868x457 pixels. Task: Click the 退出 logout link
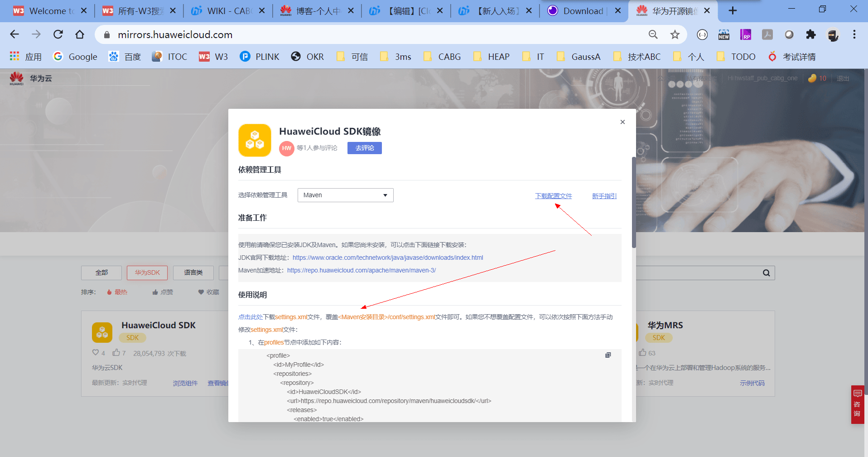coord(843,78)
